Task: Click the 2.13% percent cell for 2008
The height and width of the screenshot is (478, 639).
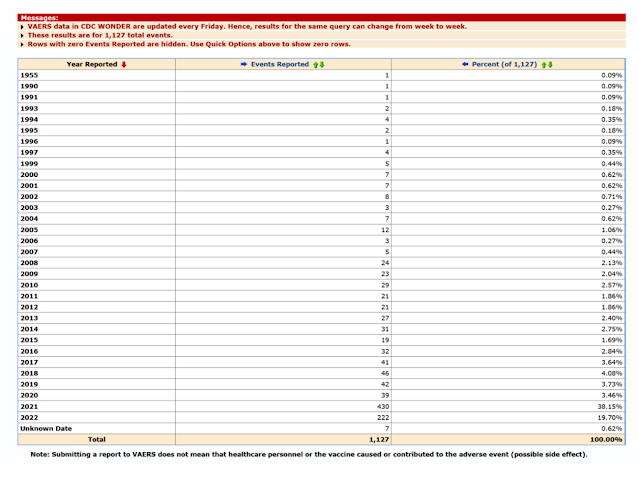Action: pyautogui.click(x=612, y=263)
